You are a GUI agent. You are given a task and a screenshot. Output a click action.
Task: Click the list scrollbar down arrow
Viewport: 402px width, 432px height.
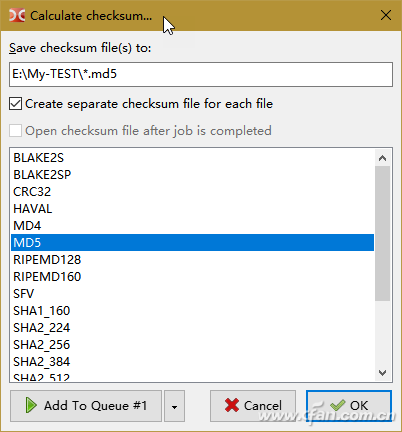(383, 373)
